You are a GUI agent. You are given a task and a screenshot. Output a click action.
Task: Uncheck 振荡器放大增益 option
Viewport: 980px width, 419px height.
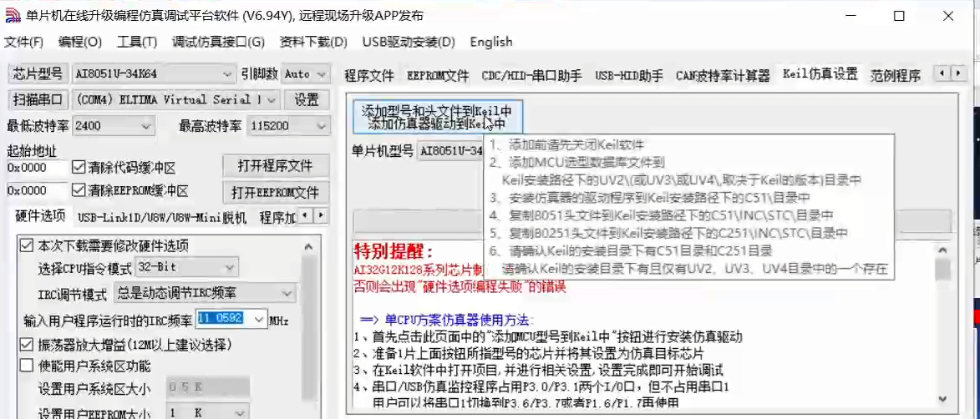[27, 344]
